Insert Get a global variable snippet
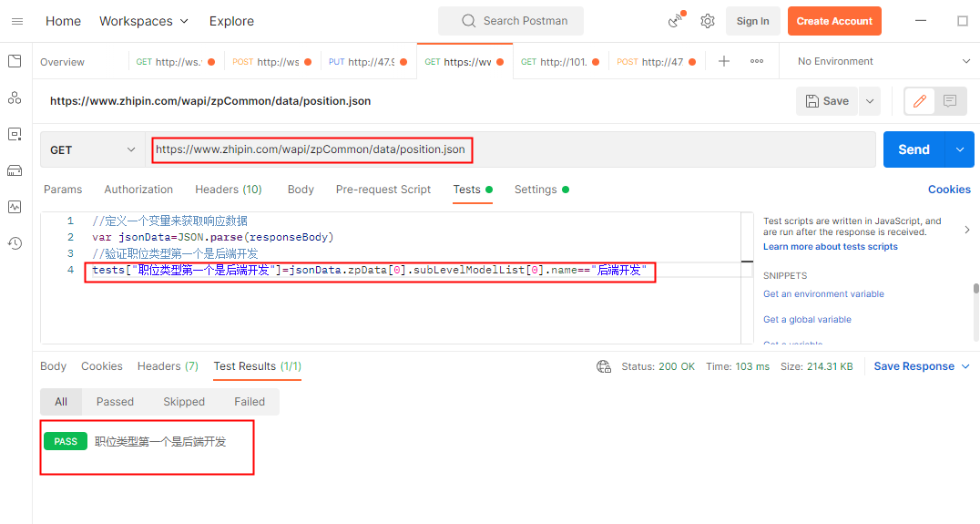 click(x=807, y=320)
